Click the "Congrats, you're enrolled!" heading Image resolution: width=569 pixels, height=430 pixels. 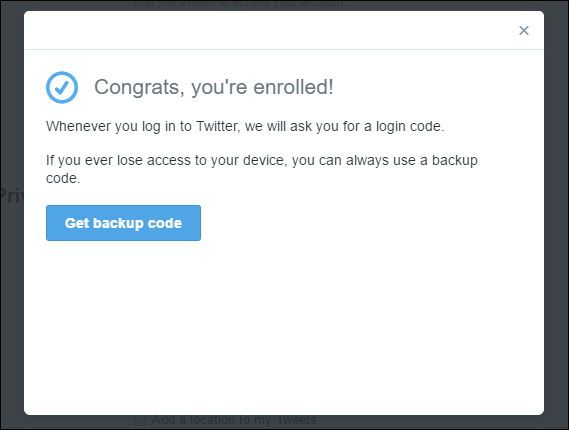[x=214, y=87]
